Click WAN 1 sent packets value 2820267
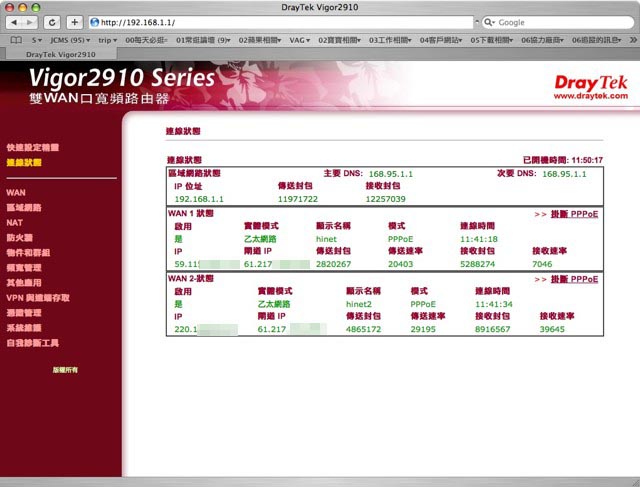The height and width of the screenshot is (487, 640). point(333,264)
